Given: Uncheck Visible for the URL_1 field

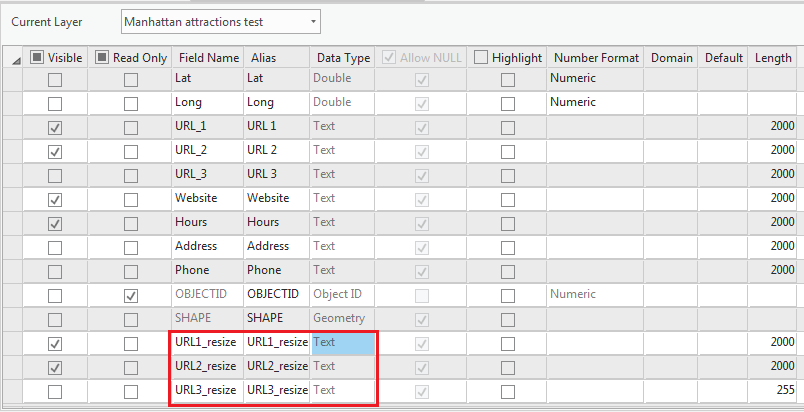Looking at the screenshot, I should [x=55, y=128].
